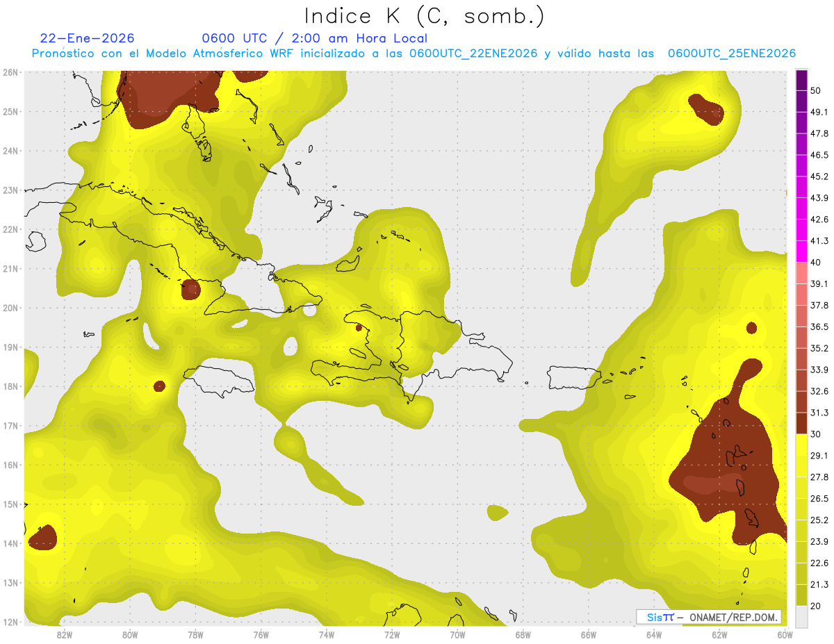Click the '22.6' color scale label
Image resolution: width=834 pixels, height=644 pixels.
(x=819, y=563)
